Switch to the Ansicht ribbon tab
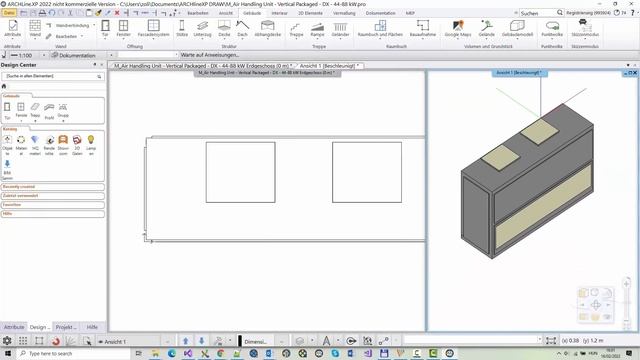 point(226,13)
